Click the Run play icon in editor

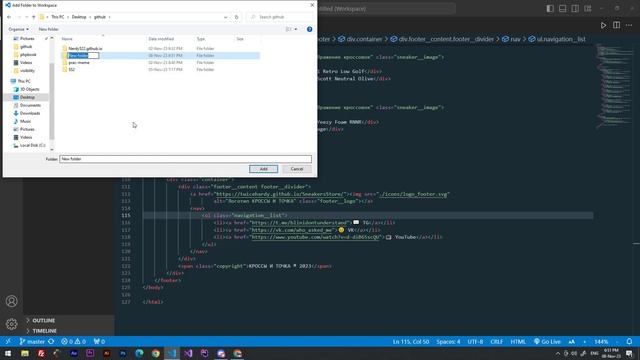[603, 25]
